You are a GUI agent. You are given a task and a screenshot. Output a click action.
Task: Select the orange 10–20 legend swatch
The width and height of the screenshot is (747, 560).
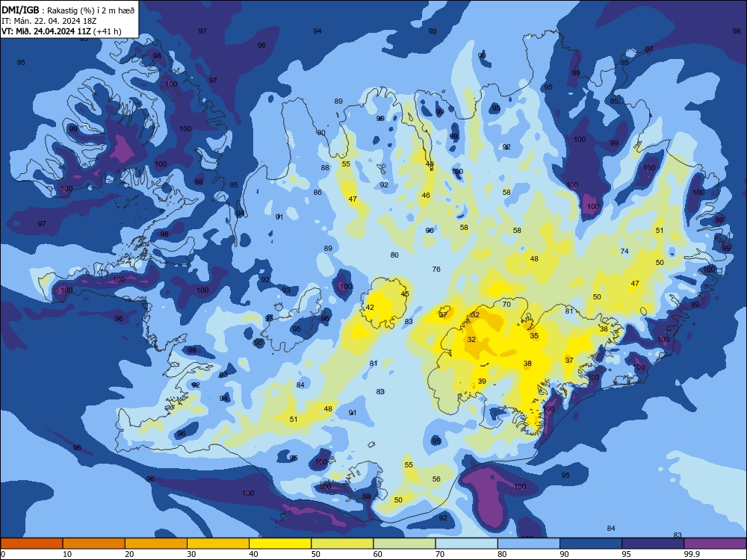[94, 544]
